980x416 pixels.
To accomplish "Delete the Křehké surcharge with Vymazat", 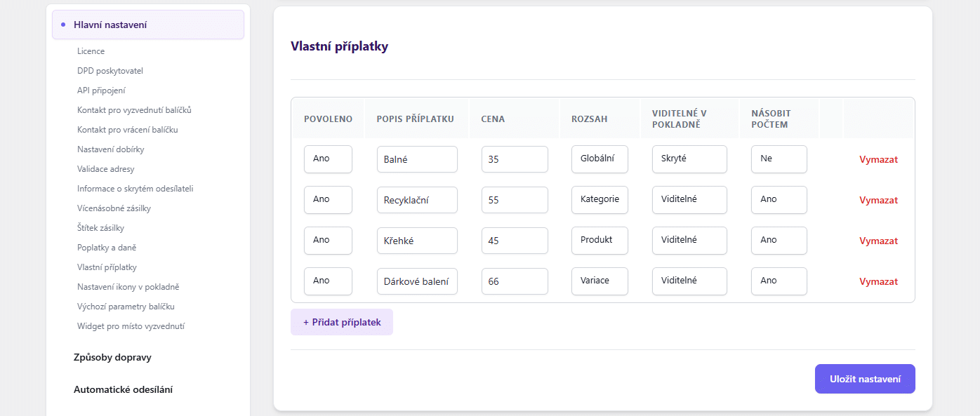I will 878,241.
